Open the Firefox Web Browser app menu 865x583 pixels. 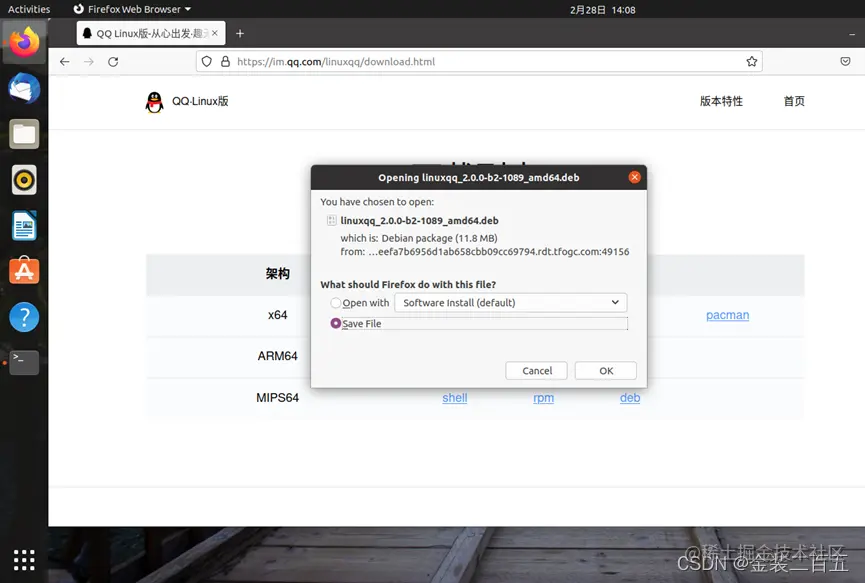132,9
